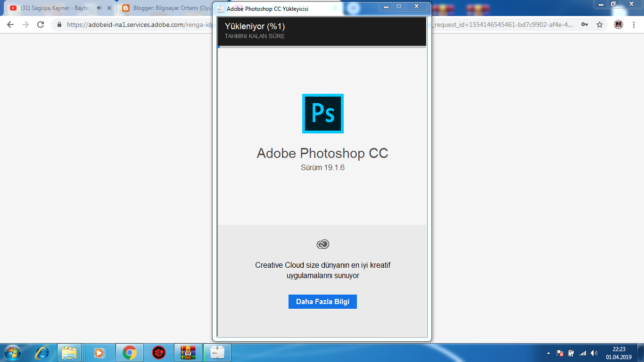This screenshot has width=644, height=362.
Task: Reload the page in Chrome
Action: pos(41,25)
